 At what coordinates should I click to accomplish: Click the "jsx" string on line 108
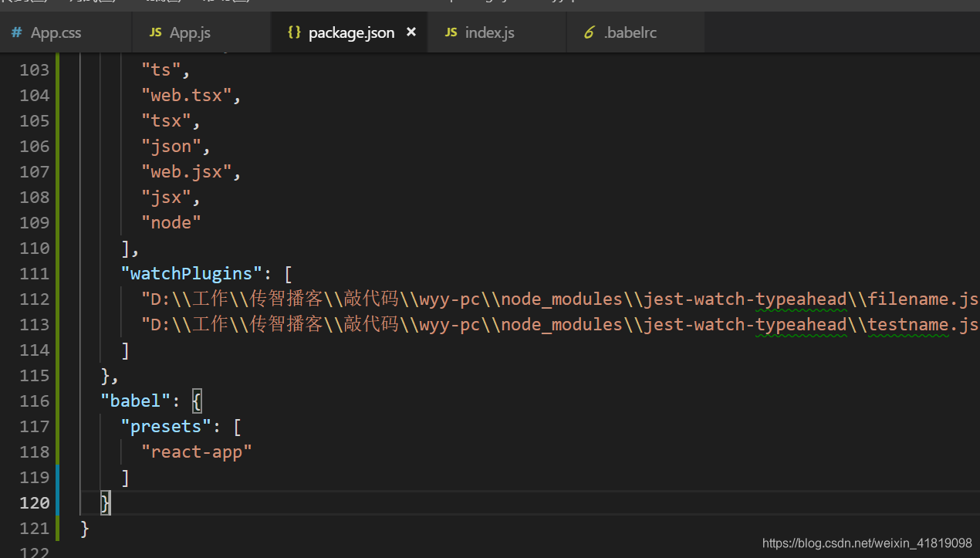click(166, 197)
